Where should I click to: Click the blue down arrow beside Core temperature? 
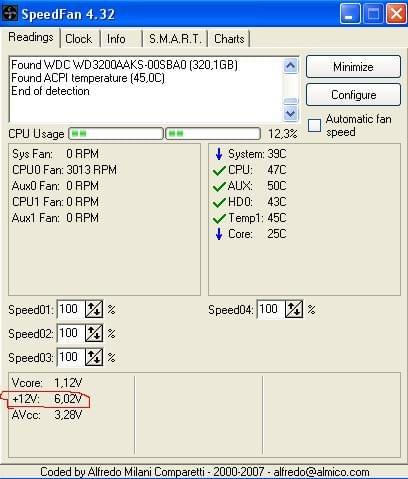point(219,234)
